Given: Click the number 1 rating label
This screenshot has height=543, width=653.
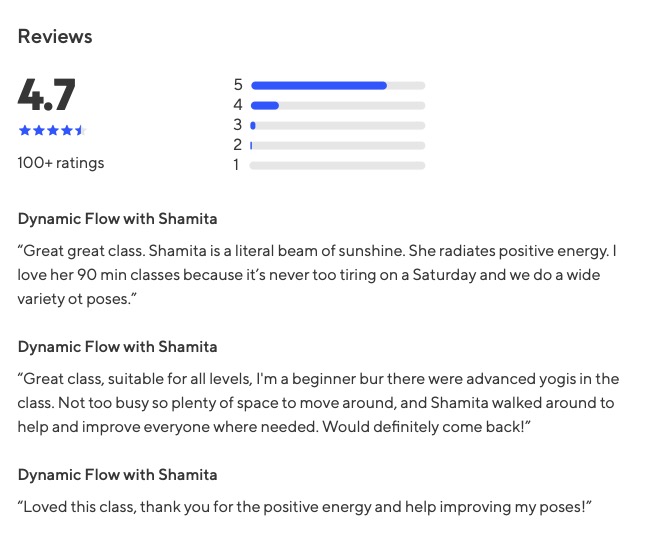Looking at the screenshot, I should (x=237, y=165).
